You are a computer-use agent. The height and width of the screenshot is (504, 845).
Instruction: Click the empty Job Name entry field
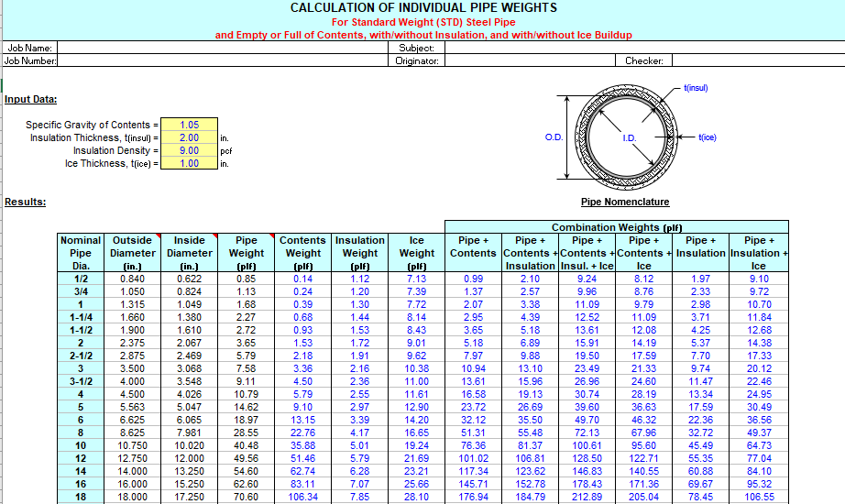[223, 48]
